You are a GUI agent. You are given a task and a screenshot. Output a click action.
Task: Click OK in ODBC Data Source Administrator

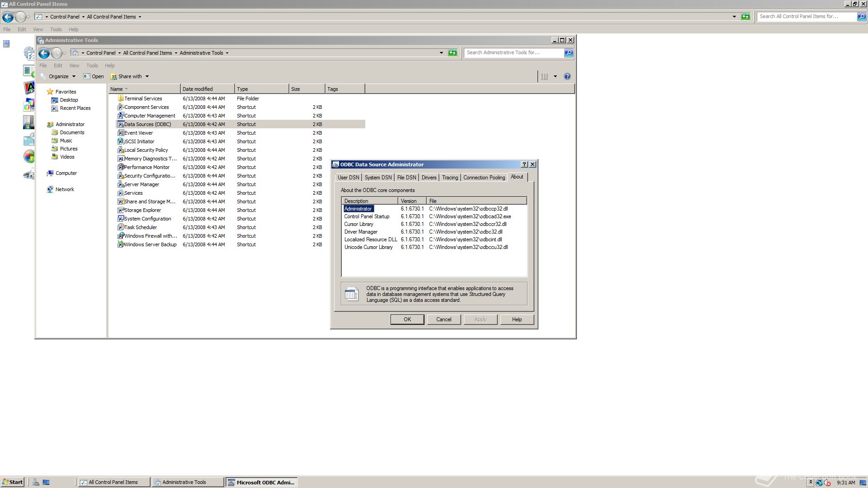click(x=407, y=319)
